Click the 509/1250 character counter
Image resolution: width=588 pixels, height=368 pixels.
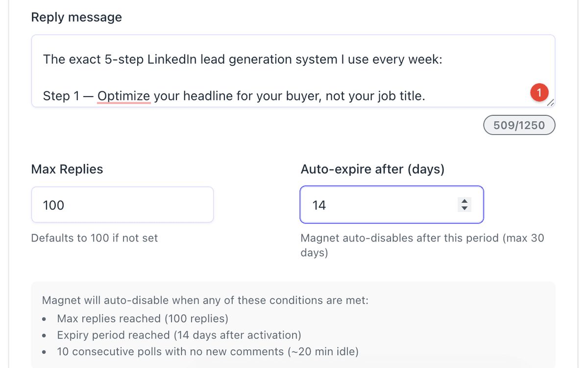coord(519,125)
